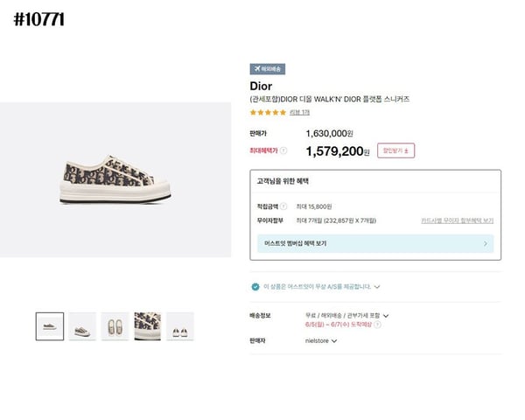Viewport: 525px width, 420px height.
Task: Open the 리뷰 1개 review link
Action: tap(299, 112)
